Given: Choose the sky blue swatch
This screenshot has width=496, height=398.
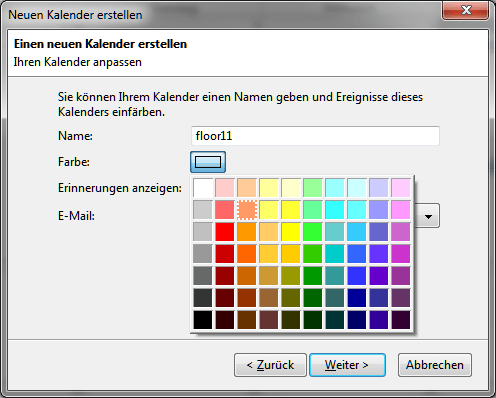Looking at the screenshot, I should (357, 232).
